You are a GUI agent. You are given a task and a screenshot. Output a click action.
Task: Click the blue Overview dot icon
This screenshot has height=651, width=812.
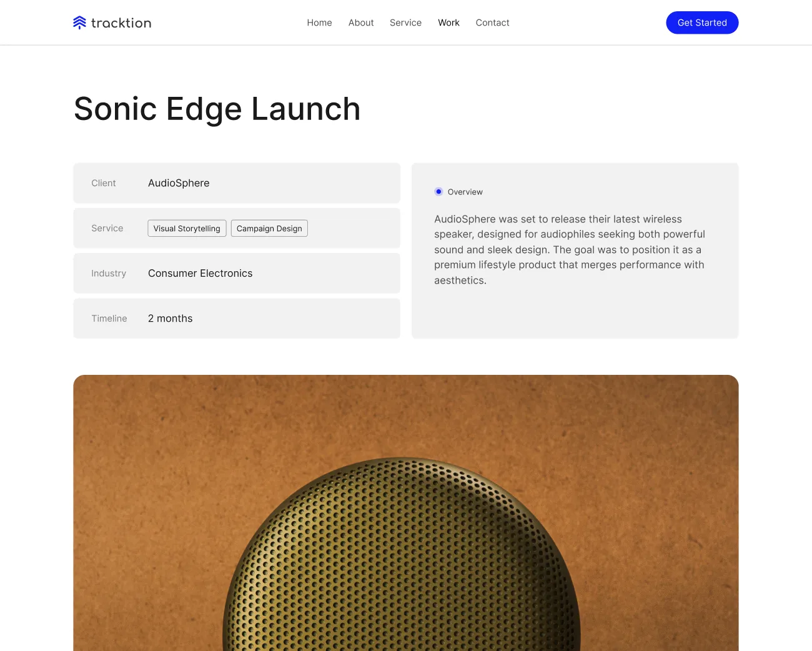pyautogui.click(x=438, y=192)
